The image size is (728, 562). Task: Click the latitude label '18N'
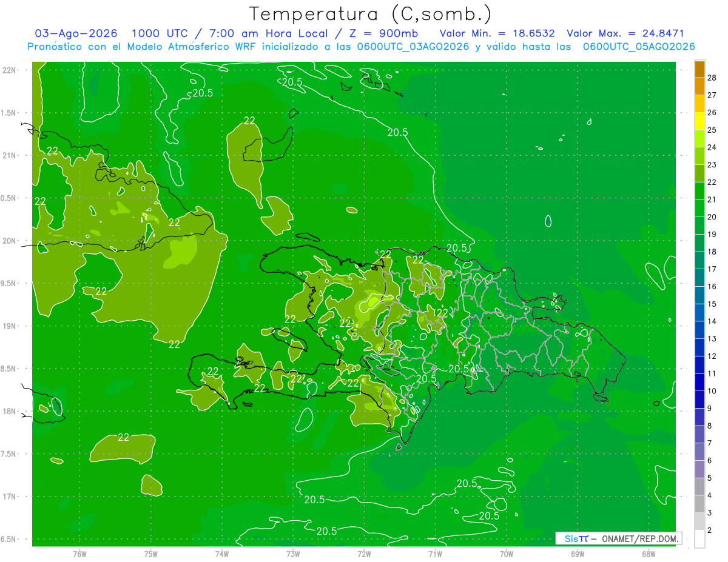pos(10,412)
